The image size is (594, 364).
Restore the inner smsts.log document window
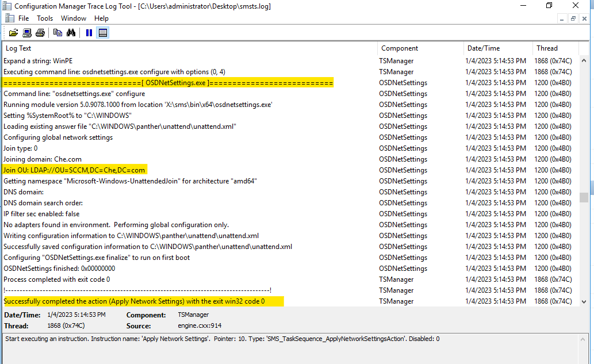[573, 18]
